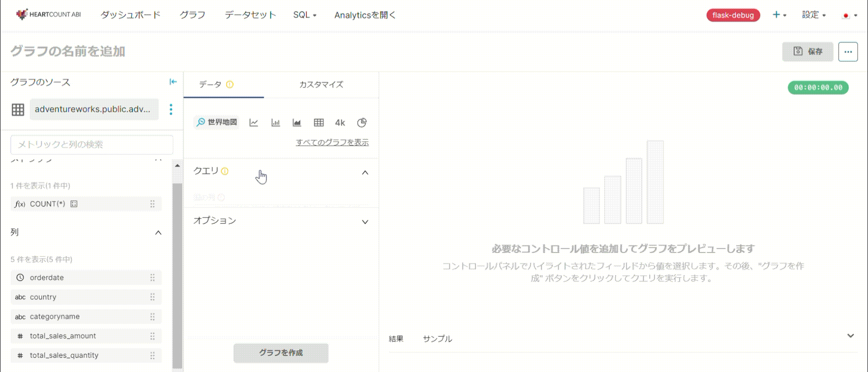Go to データセット in navigation
The image size is (868, 372).
pos(250,15)
